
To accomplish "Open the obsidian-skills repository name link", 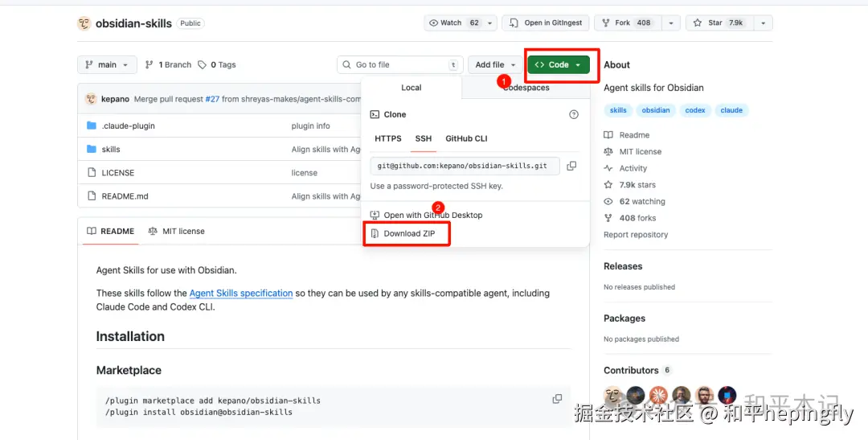I will pos(133,23).
